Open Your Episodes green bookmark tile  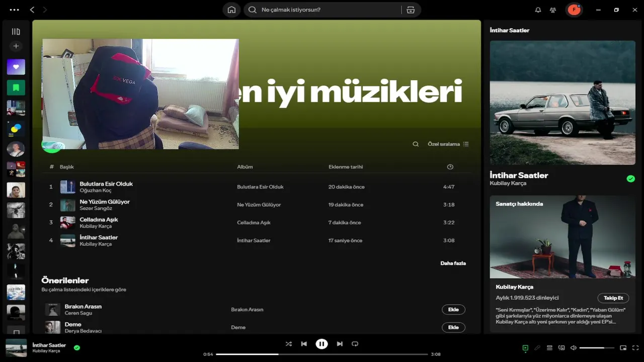(16, 87)
